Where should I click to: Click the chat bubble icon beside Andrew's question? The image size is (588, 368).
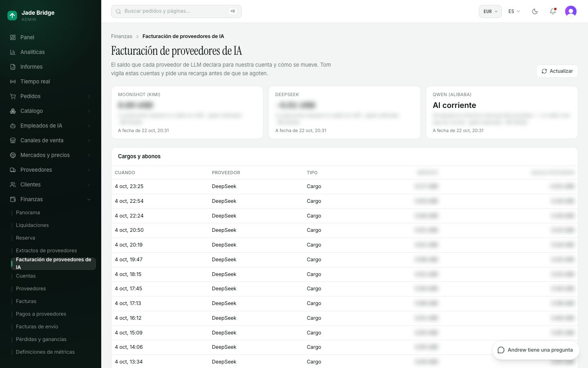coord(501,350)
